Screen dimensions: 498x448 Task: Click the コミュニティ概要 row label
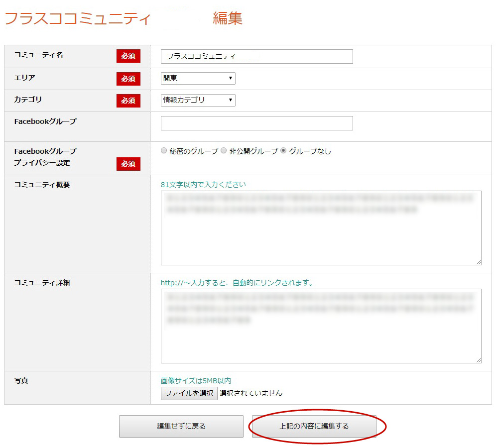42,185
